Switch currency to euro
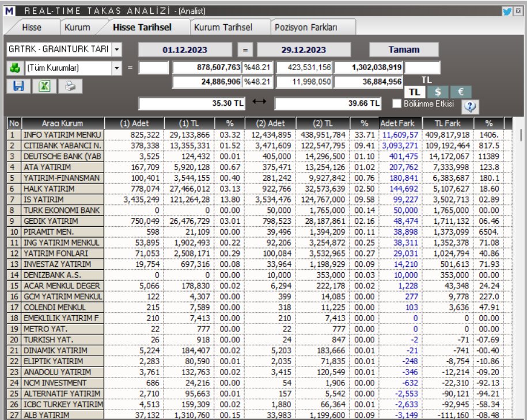Screen dimensions: 527x420 461,91
